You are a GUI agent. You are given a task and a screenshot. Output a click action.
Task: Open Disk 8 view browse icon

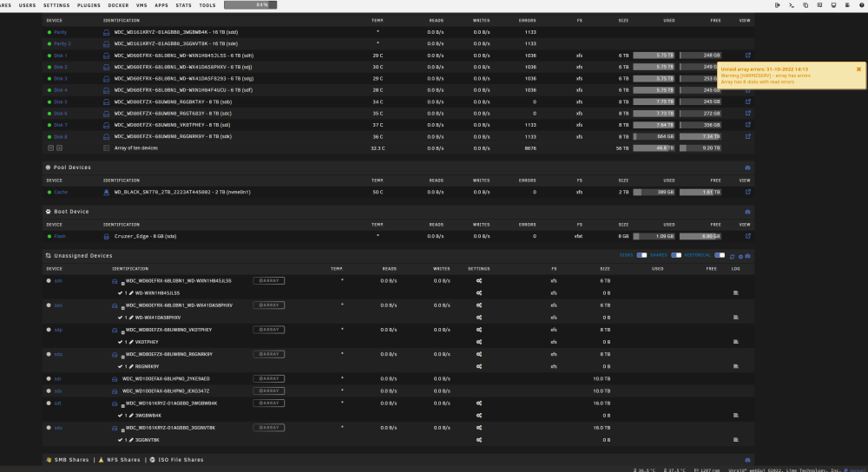748,137
